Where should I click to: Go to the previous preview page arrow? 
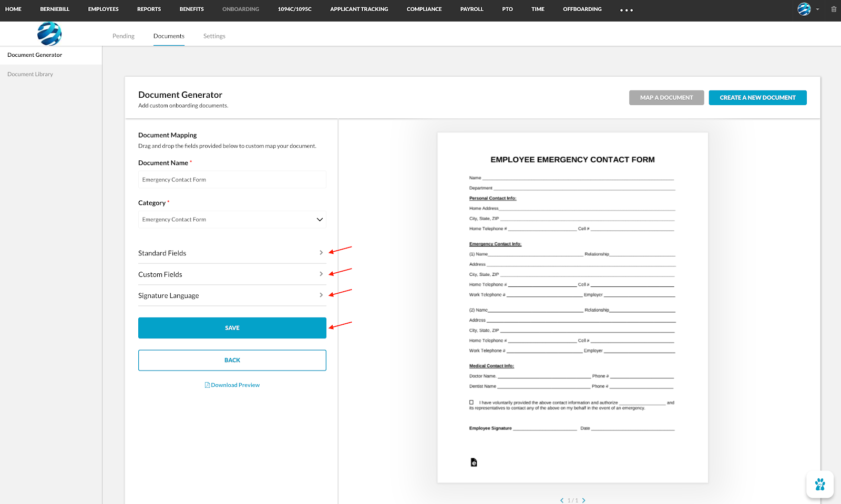click(x=562, y=500)
